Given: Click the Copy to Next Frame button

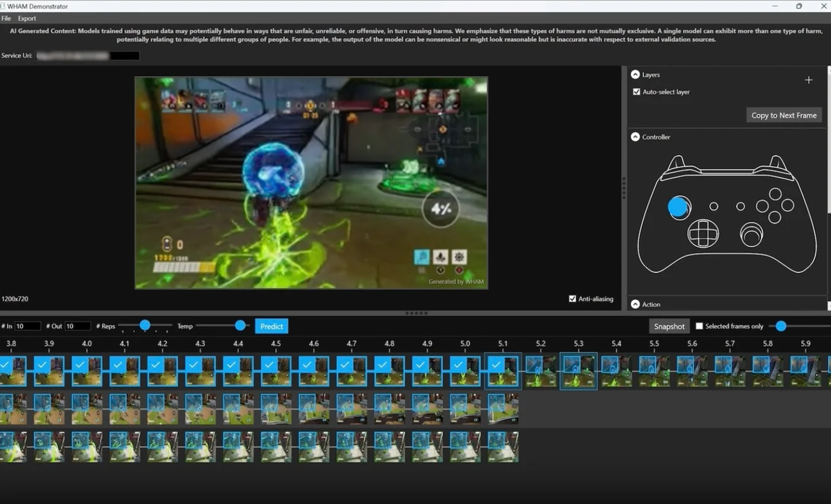Looking at the screenshot, I should (x=784, y=115).
